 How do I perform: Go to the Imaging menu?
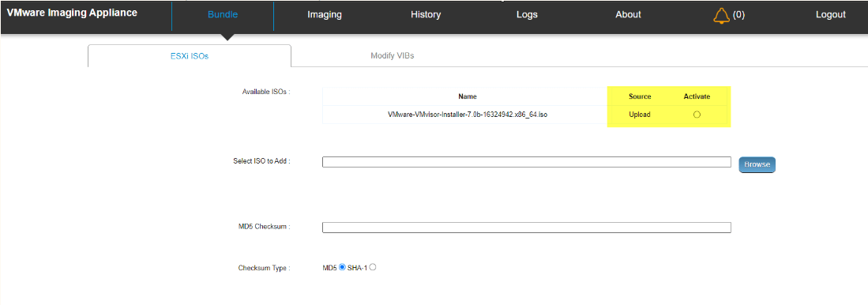(325, 15)
